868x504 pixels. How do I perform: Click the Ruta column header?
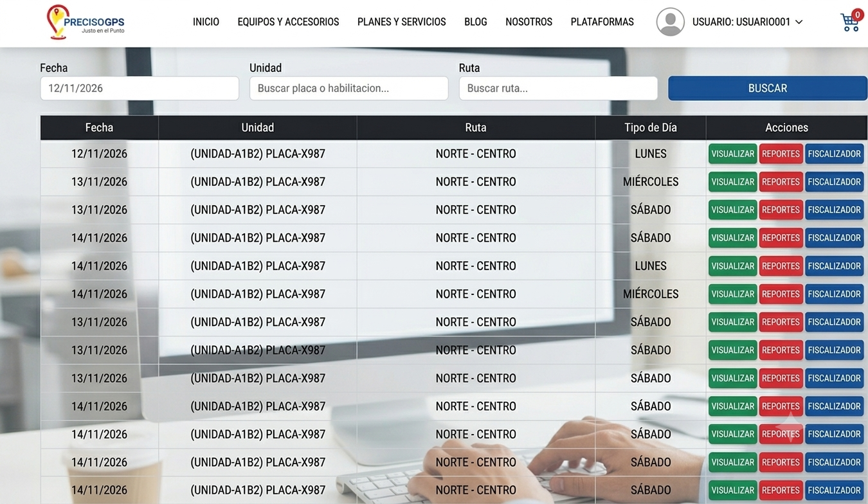tap(476, 127)
